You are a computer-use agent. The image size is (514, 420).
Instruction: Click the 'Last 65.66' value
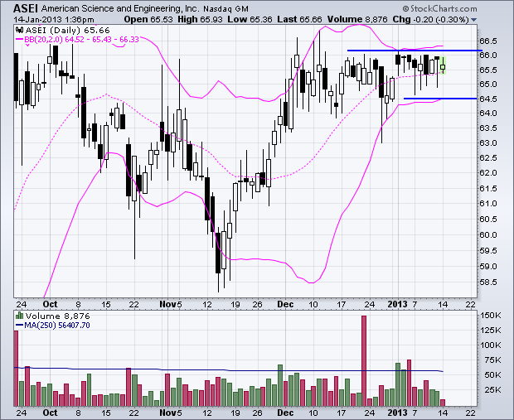click(x=299, y=20)
